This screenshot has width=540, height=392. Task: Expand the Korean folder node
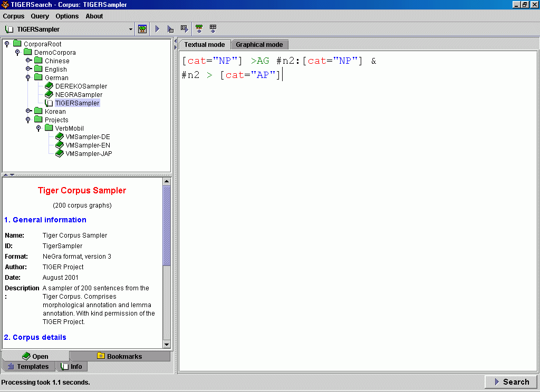point(28,111)
